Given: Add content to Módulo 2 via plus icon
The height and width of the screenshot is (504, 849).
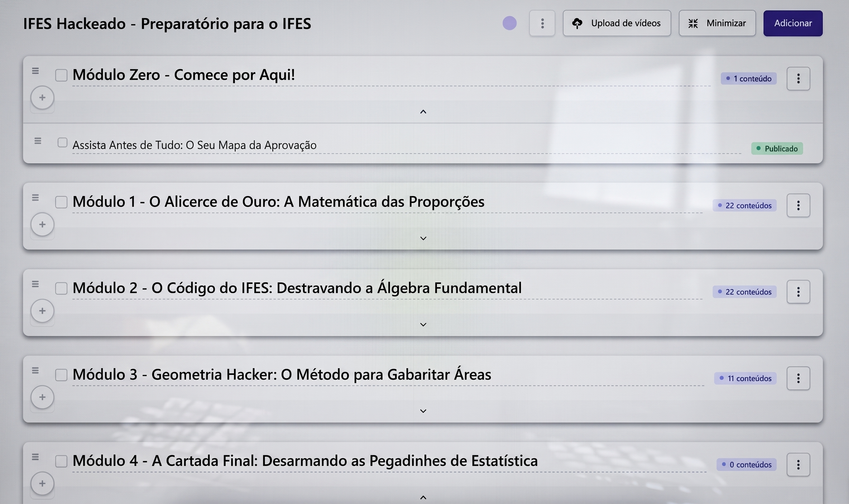Looking at the screenshot, I should [x=42, y=310].
